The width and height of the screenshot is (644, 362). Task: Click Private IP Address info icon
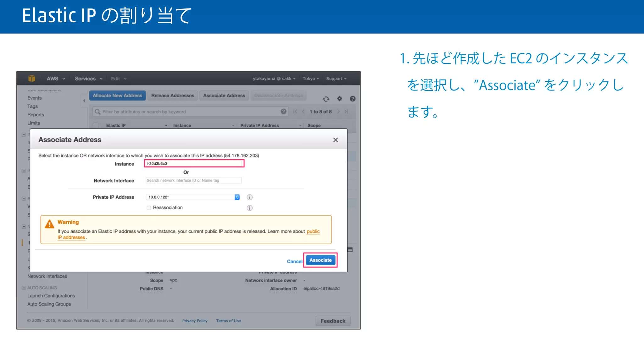(x=250, y=197)
